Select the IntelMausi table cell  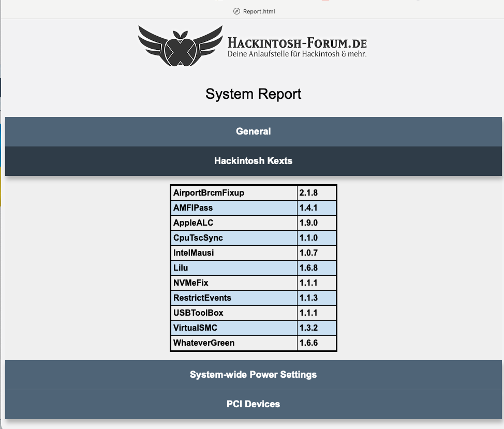[234, 253]
